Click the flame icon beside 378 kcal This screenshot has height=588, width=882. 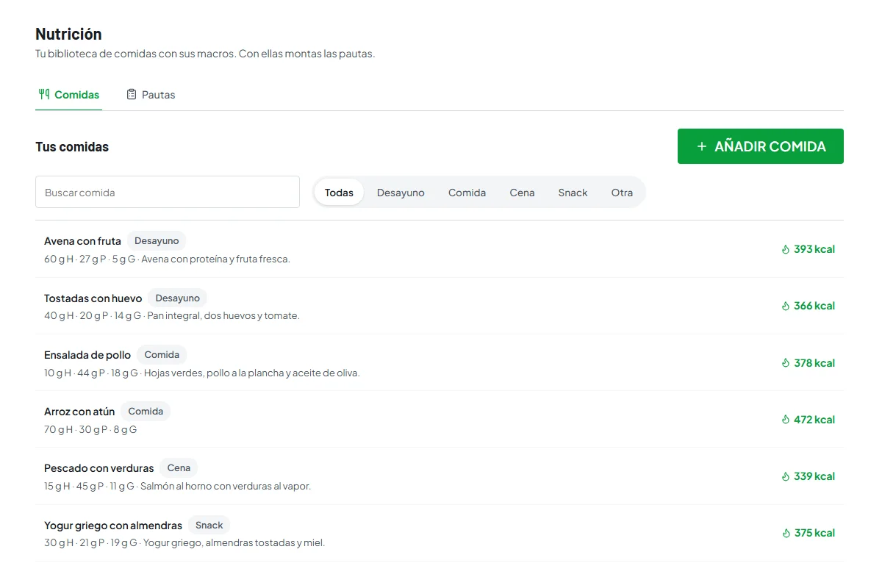point(785,363)
